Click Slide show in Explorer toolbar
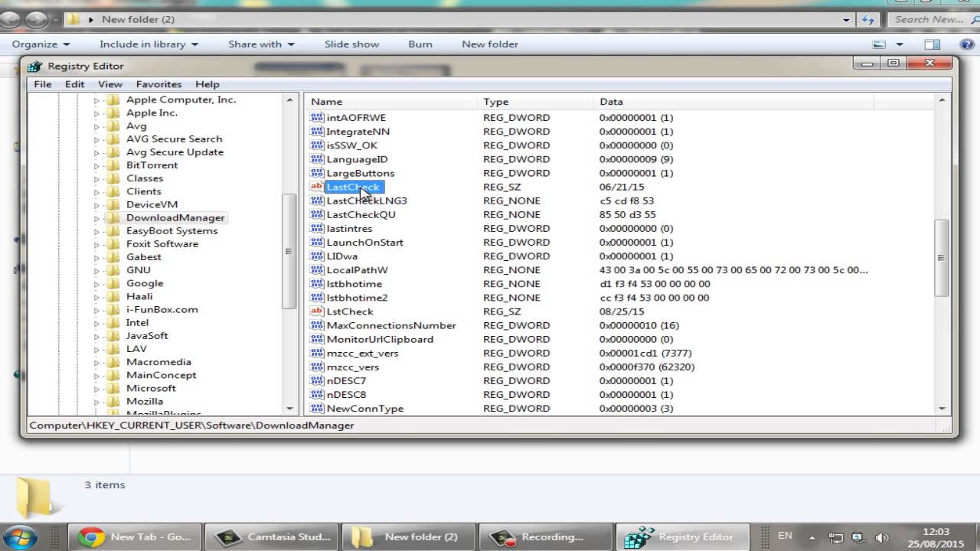 click(351, 44)
